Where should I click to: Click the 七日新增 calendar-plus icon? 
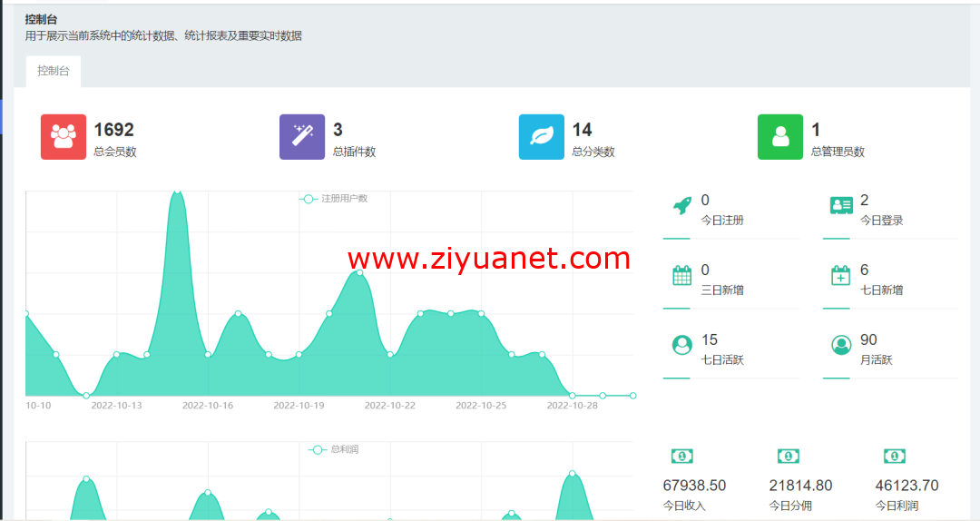click(840, 275)
